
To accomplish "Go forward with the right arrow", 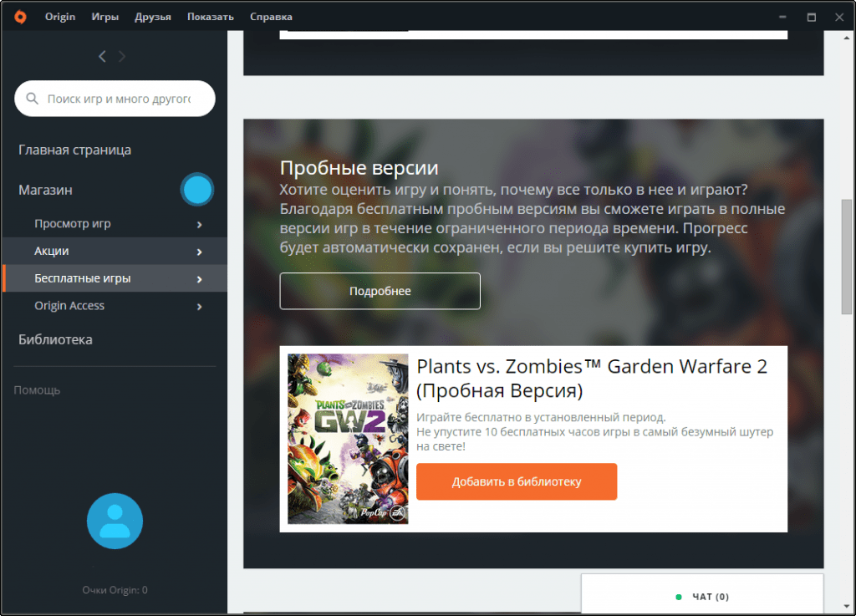I will (x=122, y=56).
